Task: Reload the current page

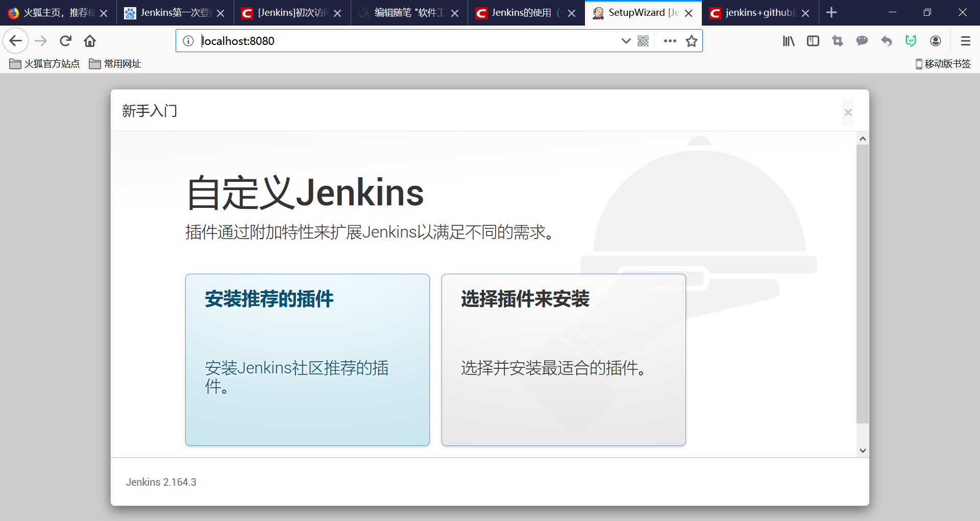Action: pyautogui.click(x=65, y=41)
